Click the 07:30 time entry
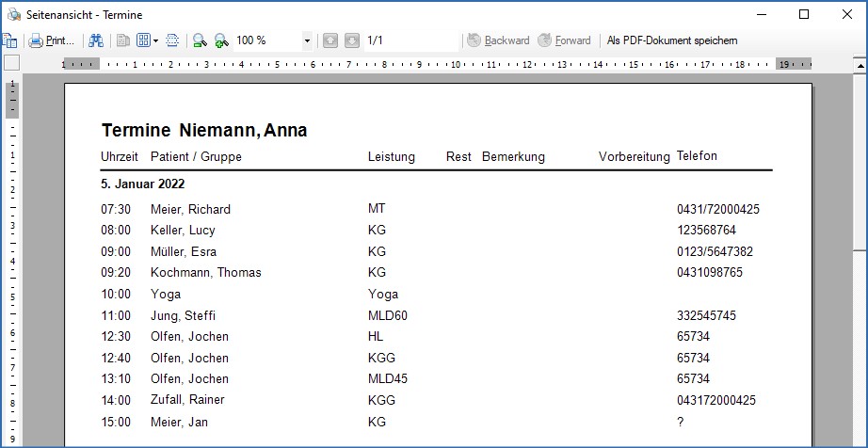Image resolution: width=868 pixels, height=448 pixels. tap(116, 210)
